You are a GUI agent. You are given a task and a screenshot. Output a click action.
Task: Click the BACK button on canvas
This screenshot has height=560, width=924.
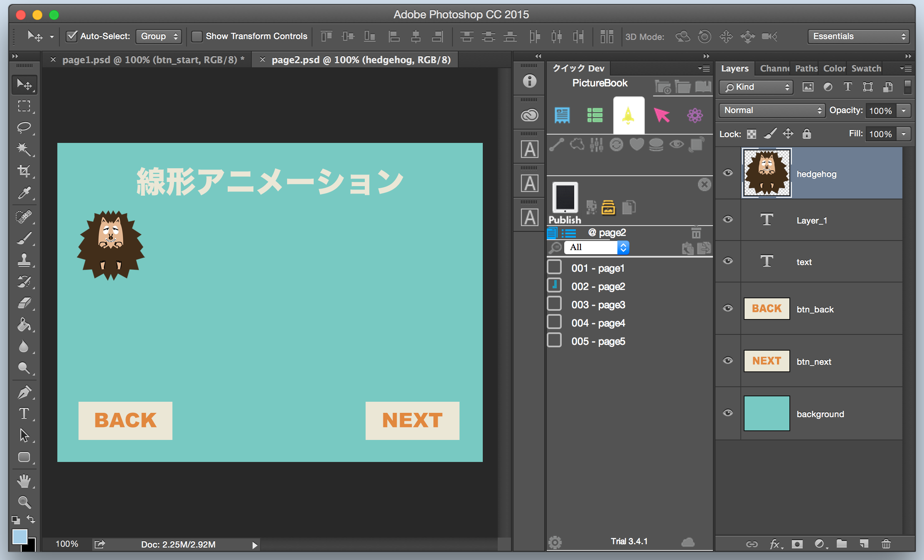point(125,420)
